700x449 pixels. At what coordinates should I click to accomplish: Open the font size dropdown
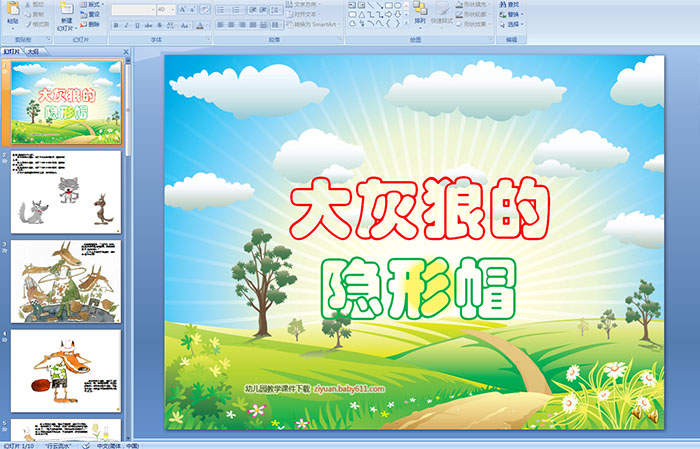click(170, 9)
